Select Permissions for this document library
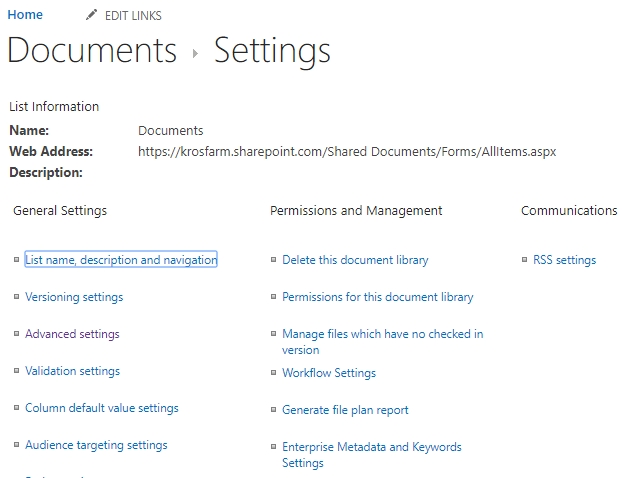Screen dimensions: 636x478 pos(378,297)
